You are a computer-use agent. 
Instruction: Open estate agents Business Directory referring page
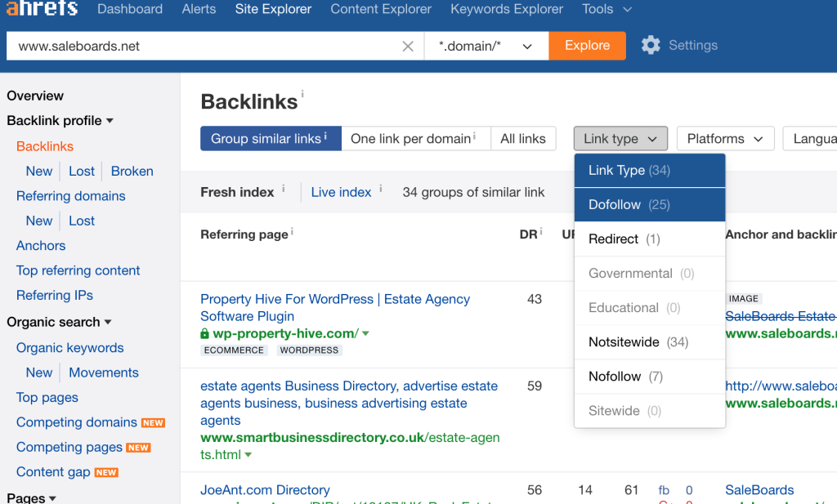(348, 404)
